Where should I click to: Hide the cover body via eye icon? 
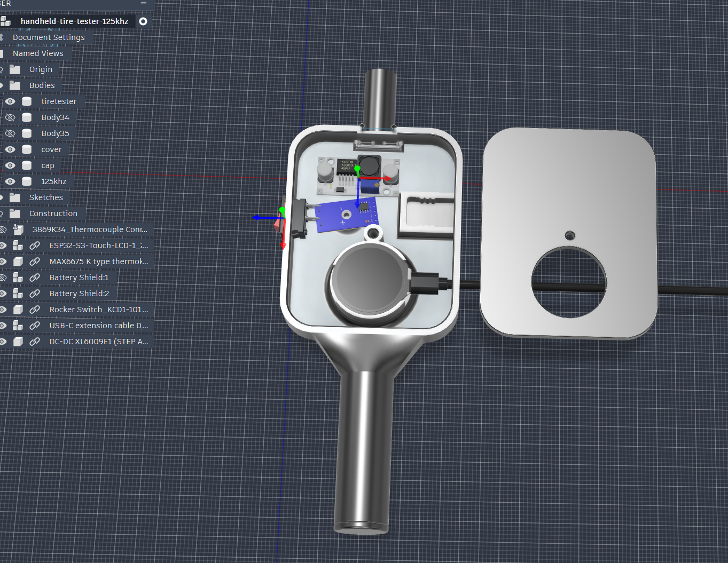click(10, 149)
